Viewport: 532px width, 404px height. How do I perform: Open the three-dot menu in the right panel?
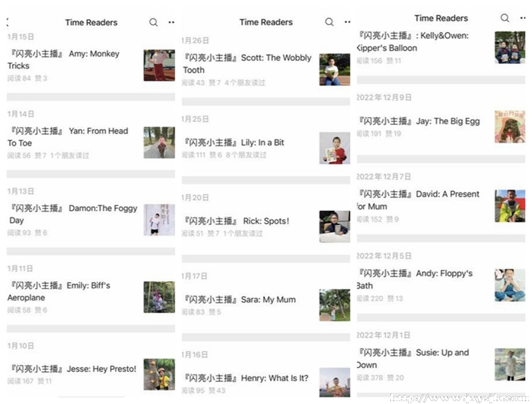click(x=523, y=18)
